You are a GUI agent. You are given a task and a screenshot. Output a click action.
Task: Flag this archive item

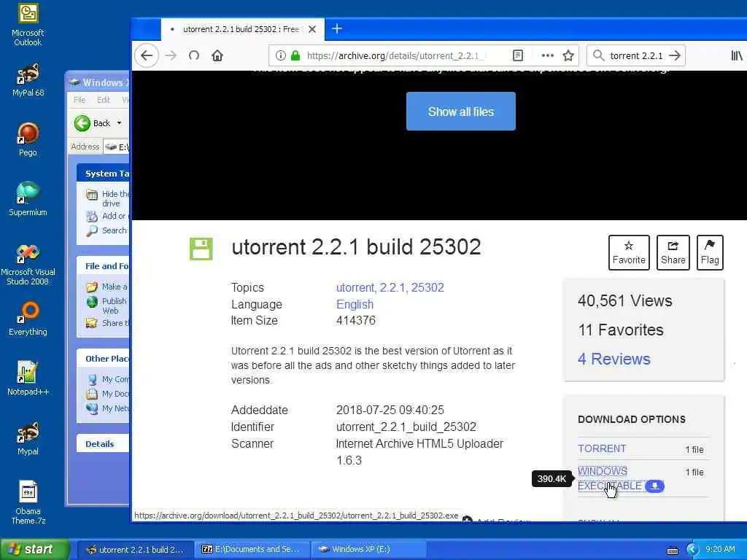(x=710, y=252)
